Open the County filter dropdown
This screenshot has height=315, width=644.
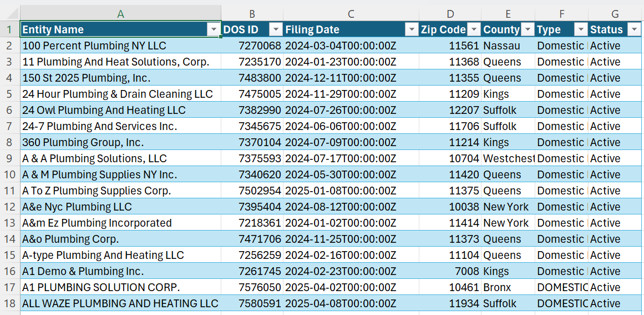pyautogui.click(x=528, y=29)
